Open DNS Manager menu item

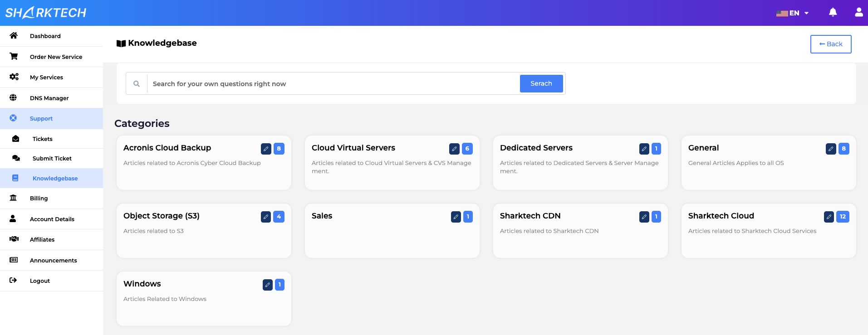pos(51,98)
